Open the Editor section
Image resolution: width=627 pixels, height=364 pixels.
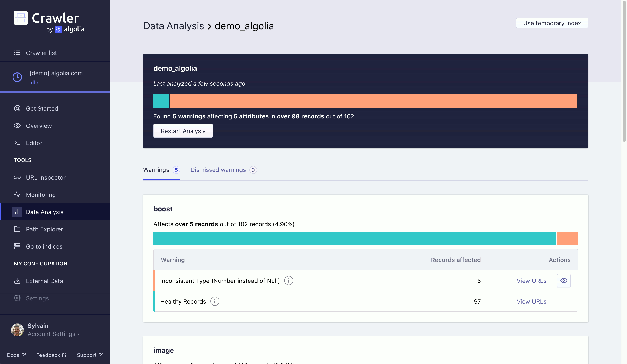[55, 143]
